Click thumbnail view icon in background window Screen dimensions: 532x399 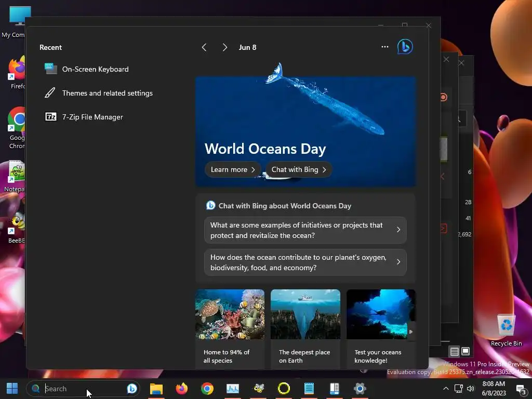(465, 351)
